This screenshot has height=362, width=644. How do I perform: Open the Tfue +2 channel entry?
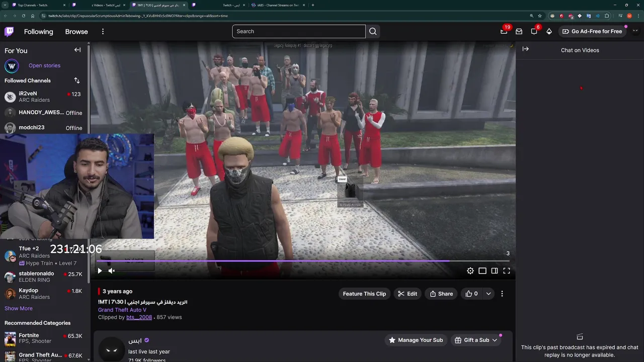(44, 255)
